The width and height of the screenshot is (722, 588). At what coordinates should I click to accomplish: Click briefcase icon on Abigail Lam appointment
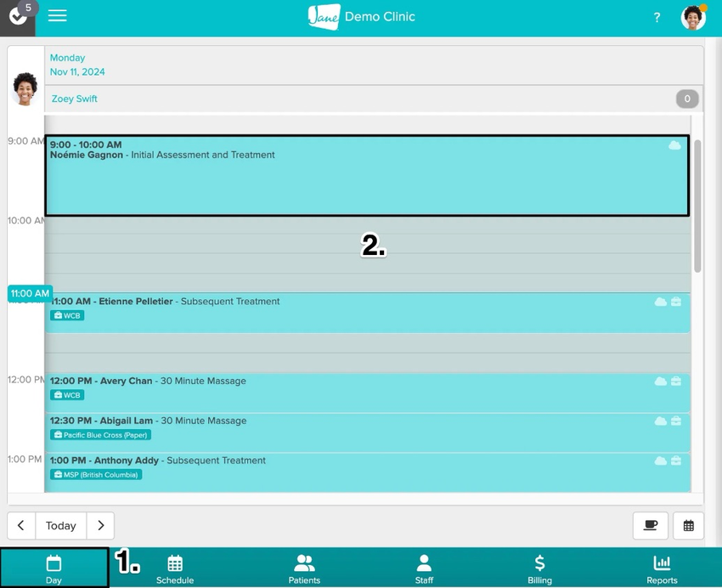676,421
